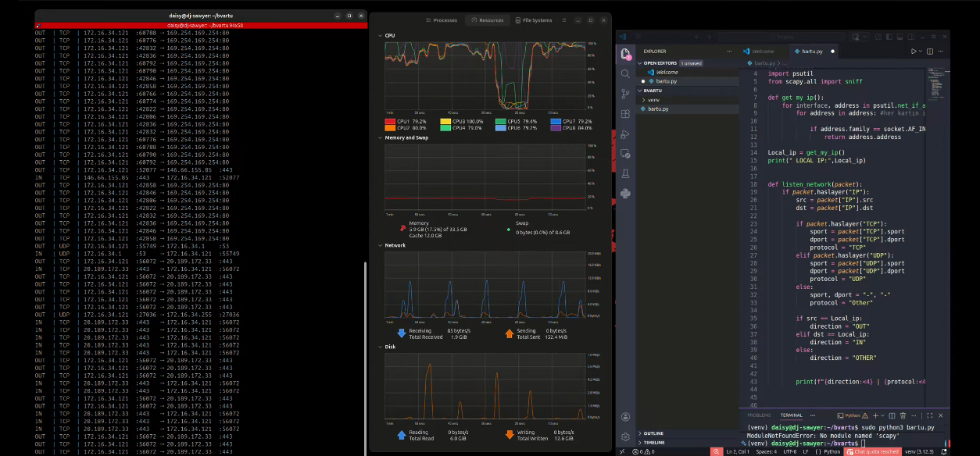Open the Extensions view in activity bar
980x456 pixels.
(625, 114)
